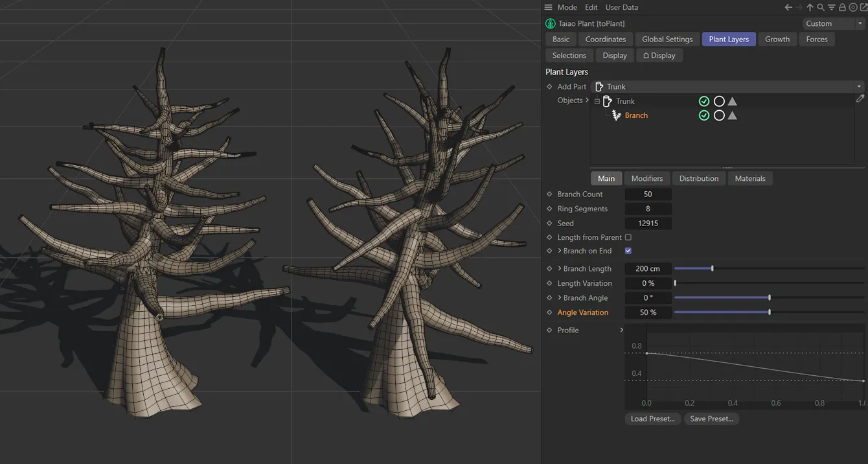Click the lock icon in the top toolbar
The image size is (868, 464).
pos(842,7)
